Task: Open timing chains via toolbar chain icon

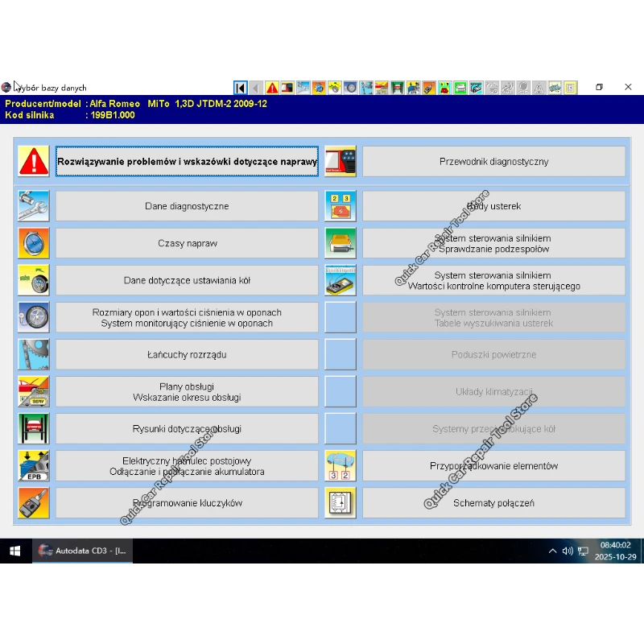Action: coord(366,88)
